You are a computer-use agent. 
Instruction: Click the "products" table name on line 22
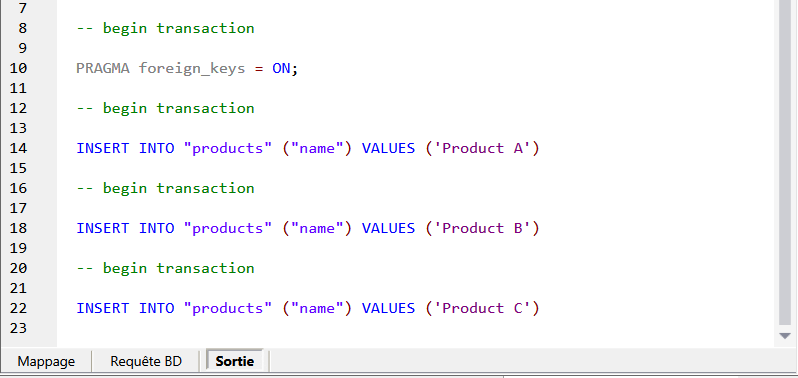click(x=227, y=309)
